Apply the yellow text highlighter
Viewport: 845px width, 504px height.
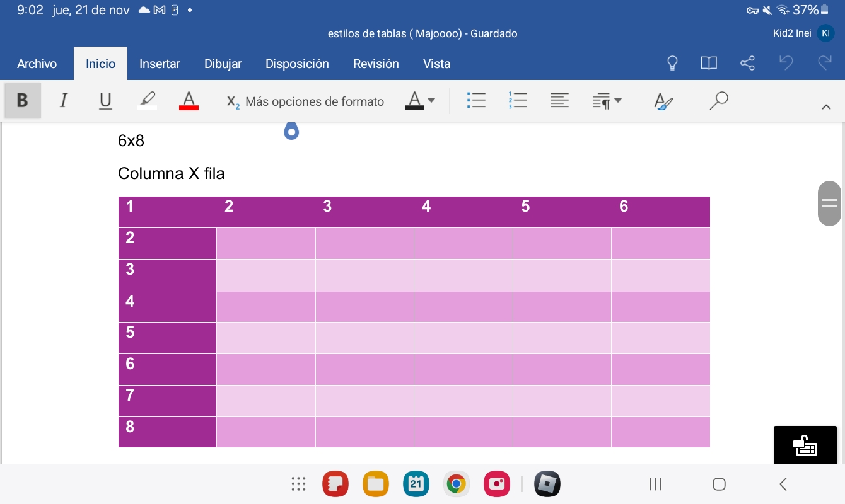pyautogui.click(x=148, y=101)
